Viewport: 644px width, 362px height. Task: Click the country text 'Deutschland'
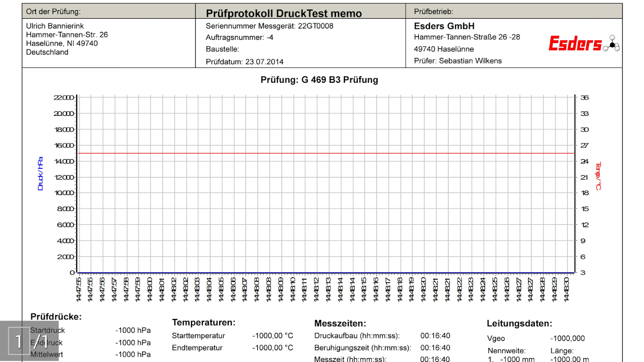click(x=47, y=52)
